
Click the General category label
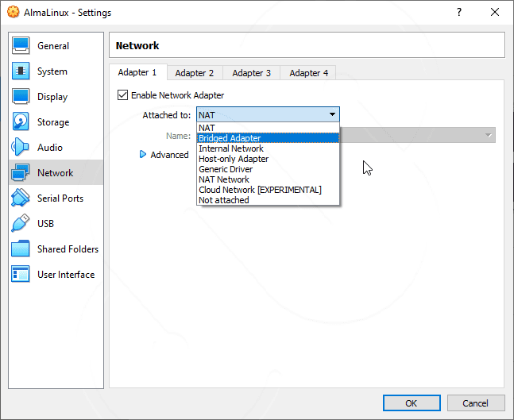53,46
